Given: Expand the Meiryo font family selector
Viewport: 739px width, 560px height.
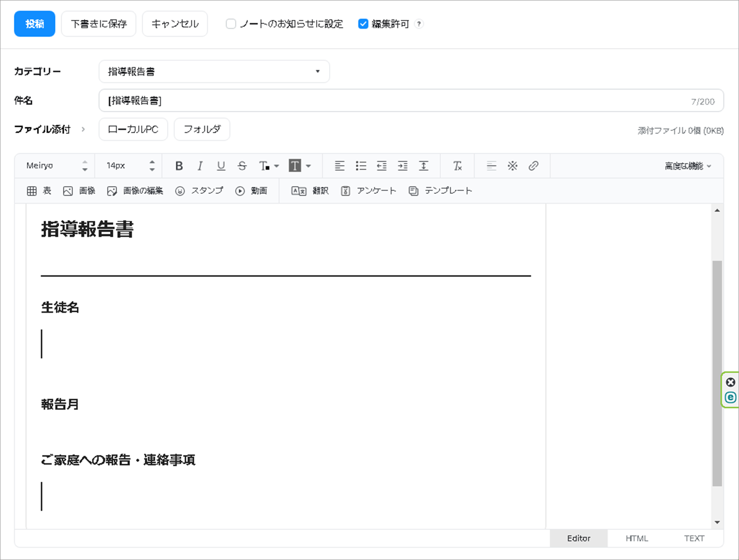Looking at the screenshot, I should (56, 166).
